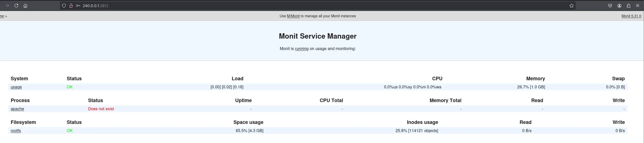Screen dimensions: 644x143
Task: Open the Extensions puzzle icon
Action: 628,6
